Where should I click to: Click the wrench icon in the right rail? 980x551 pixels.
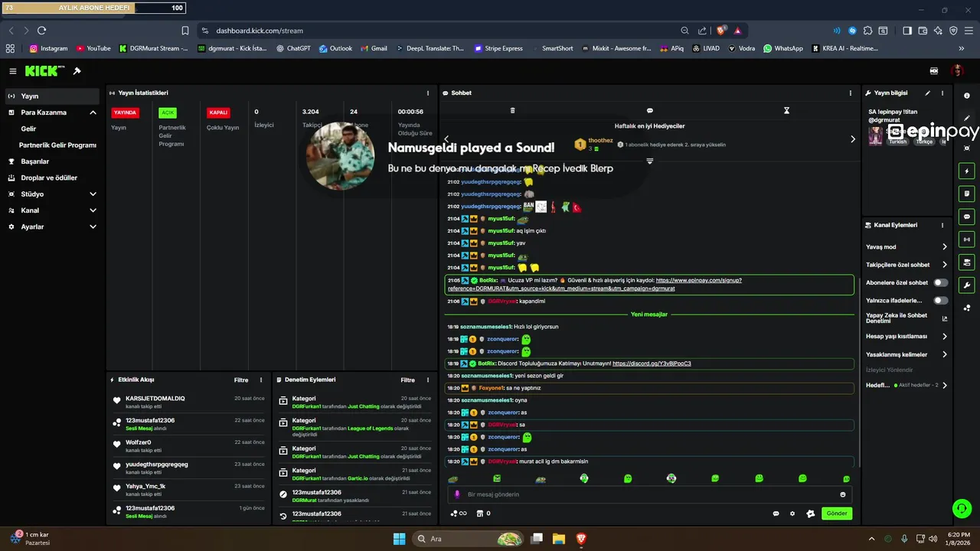pyautogui.click(x=967, y=285)
